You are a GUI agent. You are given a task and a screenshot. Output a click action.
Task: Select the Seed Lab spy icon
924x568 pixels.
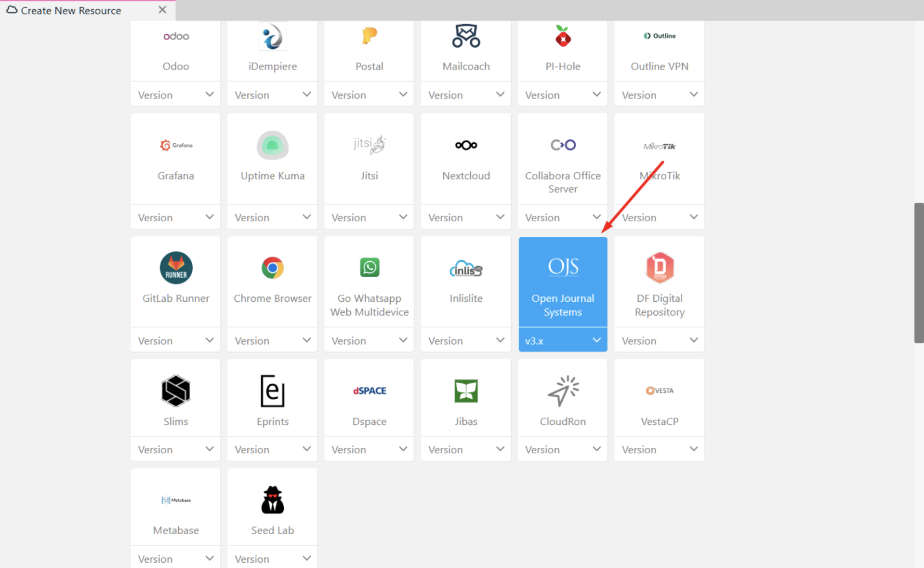pos(273,500)
